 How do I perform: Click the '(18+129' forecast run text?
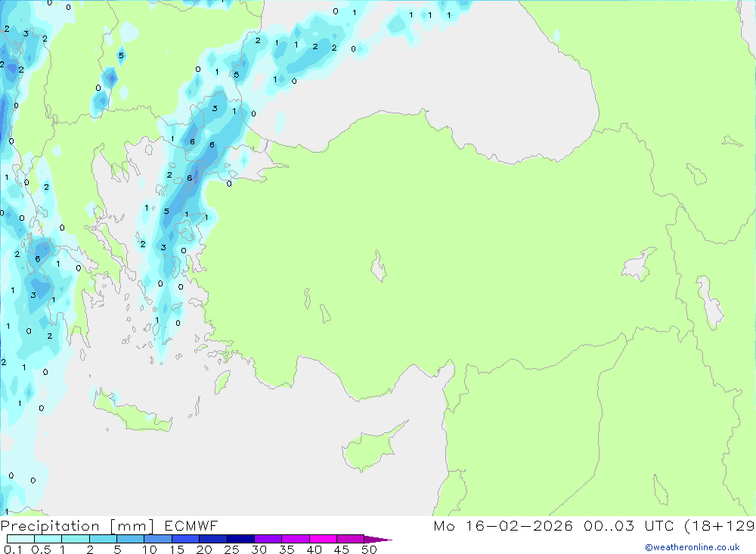click(720, 526)
